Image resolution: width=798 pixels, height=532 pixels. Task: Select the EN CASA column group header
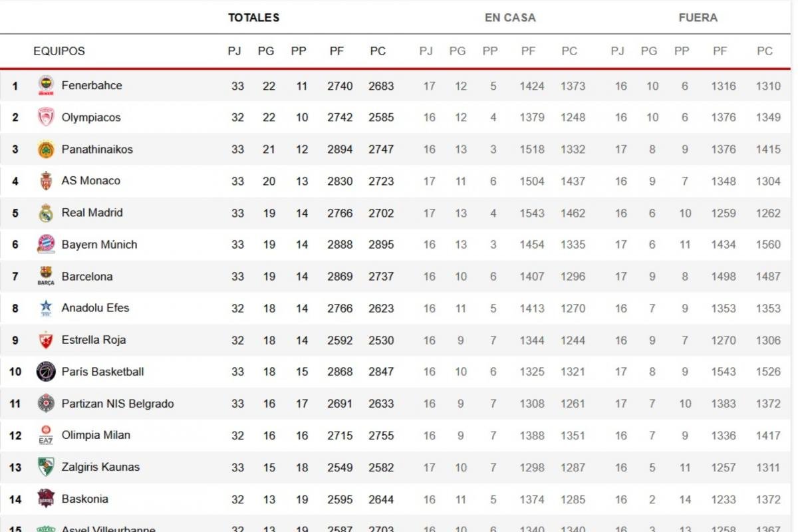coord(510,18)
